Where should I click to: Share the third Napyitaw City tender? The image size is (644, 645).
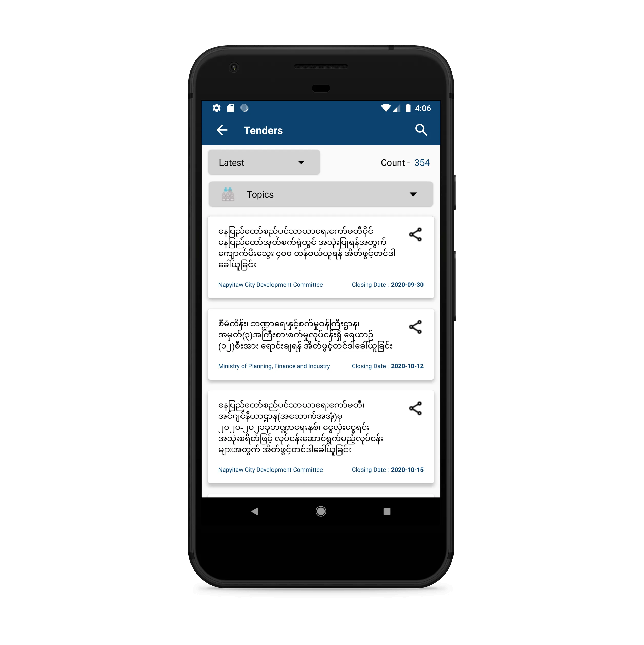(x=416, y=408)
